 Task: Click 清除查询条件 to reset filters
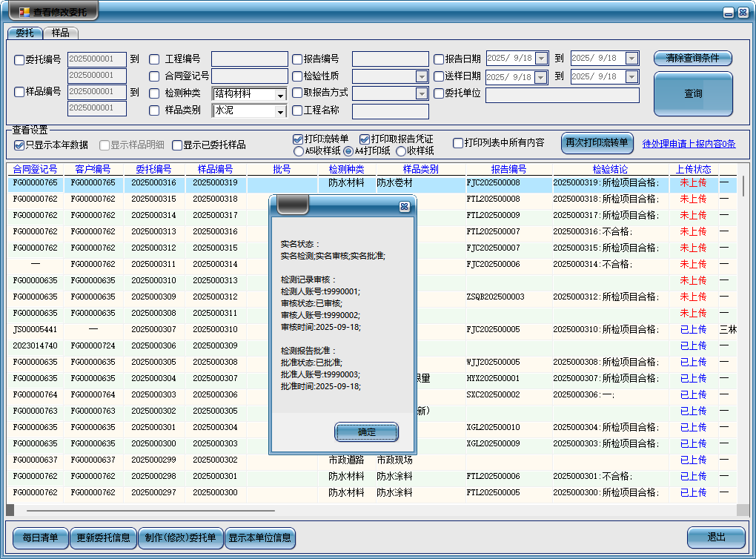692,59
